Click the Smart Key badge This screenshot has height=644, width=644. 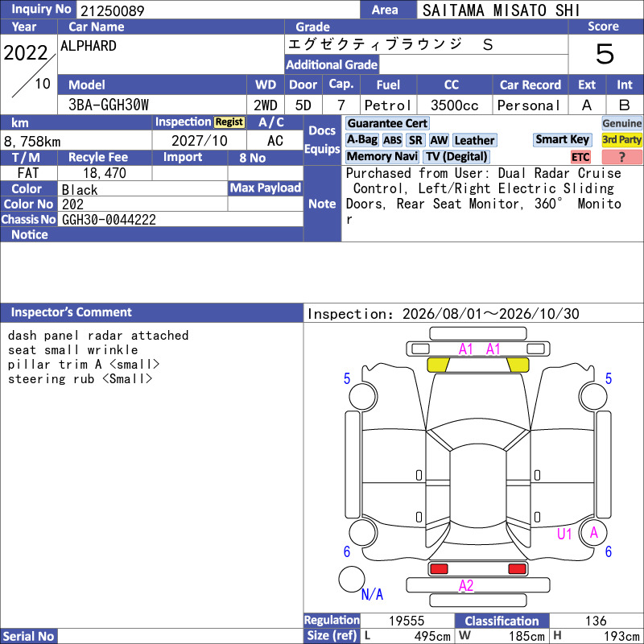(x=562, y=139)
